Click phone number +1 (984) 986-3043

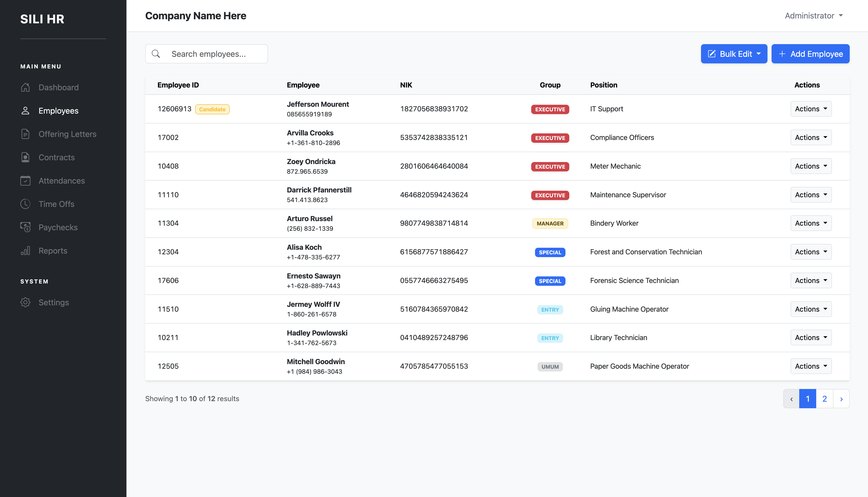pos(314,371)
